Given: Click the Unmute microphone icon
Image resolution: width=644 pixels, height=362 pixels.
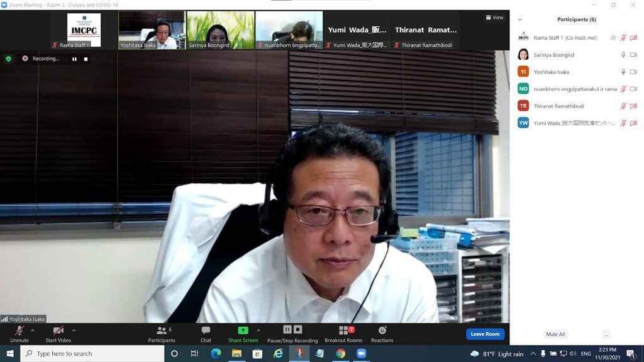Looking at the screenshot, I should pos(19,331).
